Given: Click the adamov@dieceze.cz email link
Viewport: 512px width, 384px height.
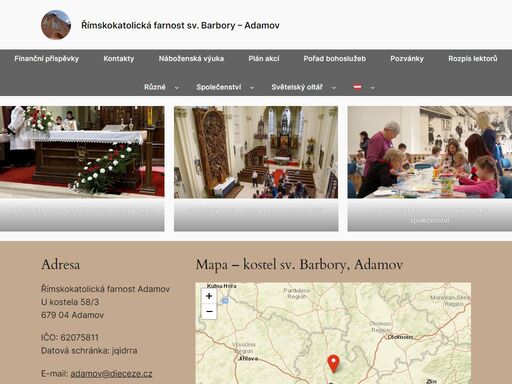Looking at the screenshot, I should pos(111,374).
